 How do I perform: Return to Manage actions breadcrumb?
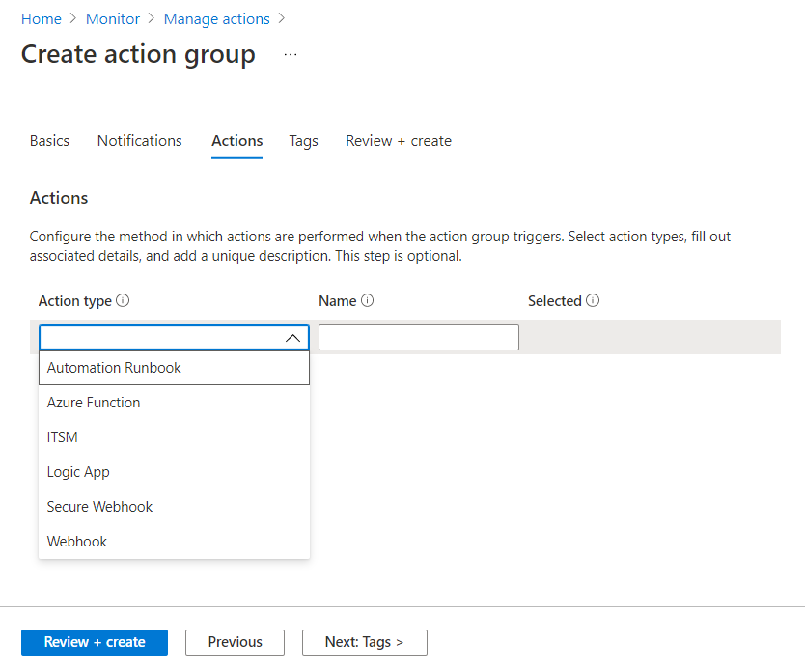coord(216,19)
